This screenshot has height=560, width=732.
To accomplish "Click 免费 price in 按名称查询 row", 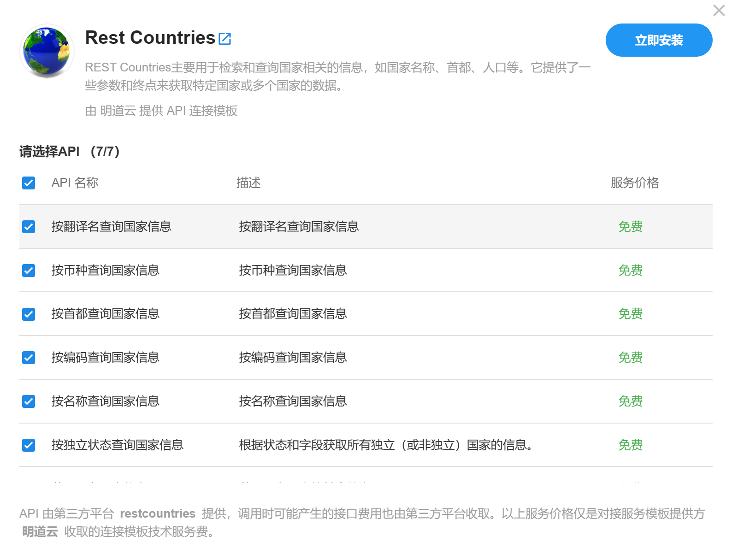I will pyautogui.click(x=630, y=401).
